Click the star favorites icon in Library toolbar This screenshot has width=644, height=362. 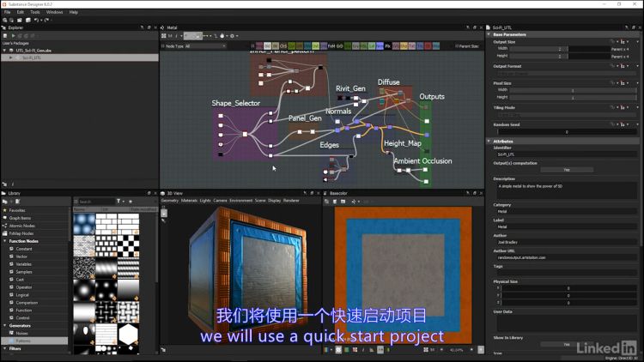[131, 202]
